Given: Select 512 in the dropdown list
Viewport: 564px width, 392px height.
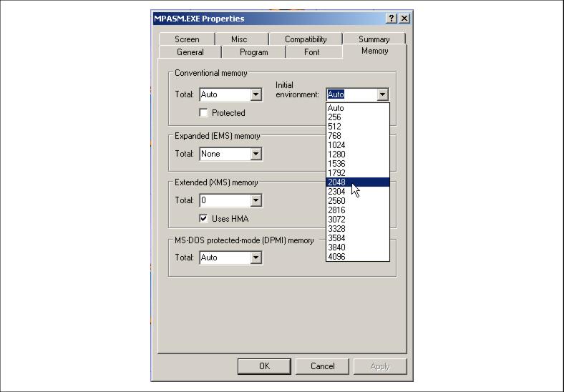Looking at the screenshot, I should click(x=358, y=127).
